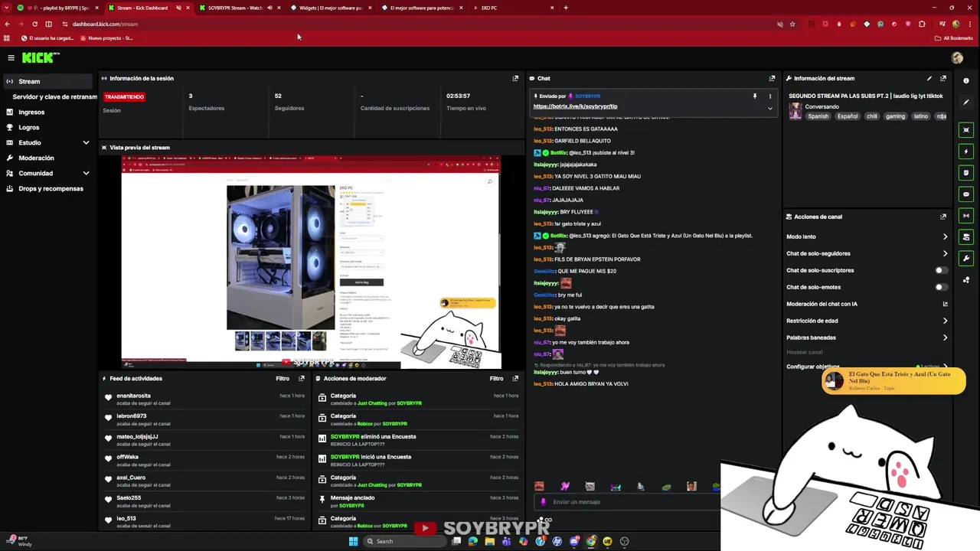Pop out the Información de la sesión panel

point(515,78)
